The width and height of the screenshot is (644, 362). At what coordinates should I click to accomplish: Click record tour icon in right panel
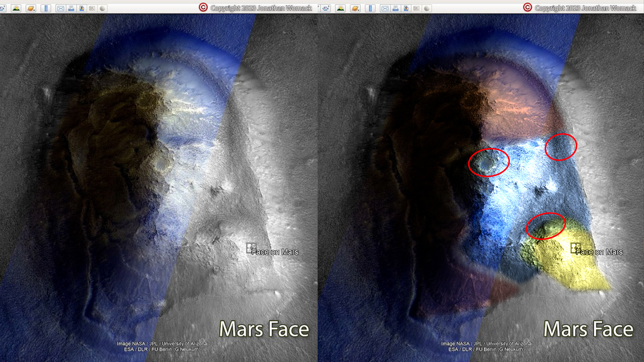tap(325, 8)
